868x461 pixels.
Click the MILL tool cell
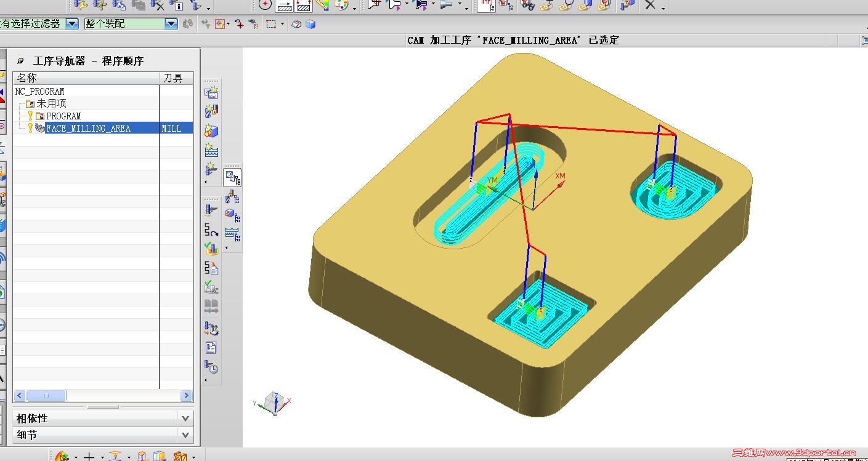pyautogui.click(x=172, y=128)
